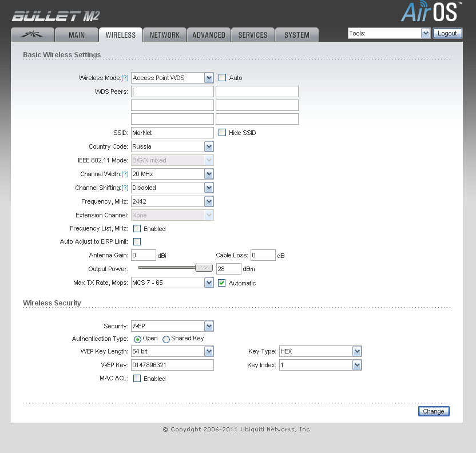
Task: Switch to the MAIN tab
Action: [x=77, y=34]
